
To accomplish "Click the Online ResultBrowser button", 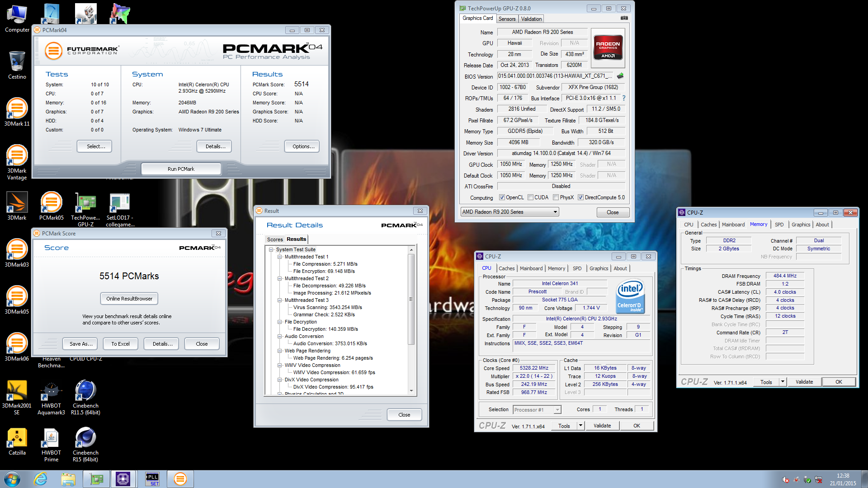I will tap(129, 299).
